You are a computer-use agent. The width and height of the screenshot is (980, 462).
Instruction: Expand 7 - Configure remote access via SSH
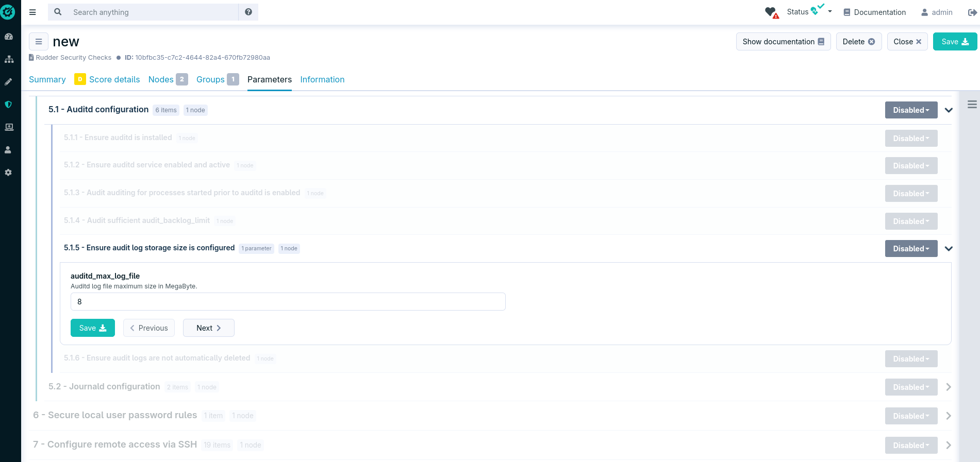click(x=949, y=446)
